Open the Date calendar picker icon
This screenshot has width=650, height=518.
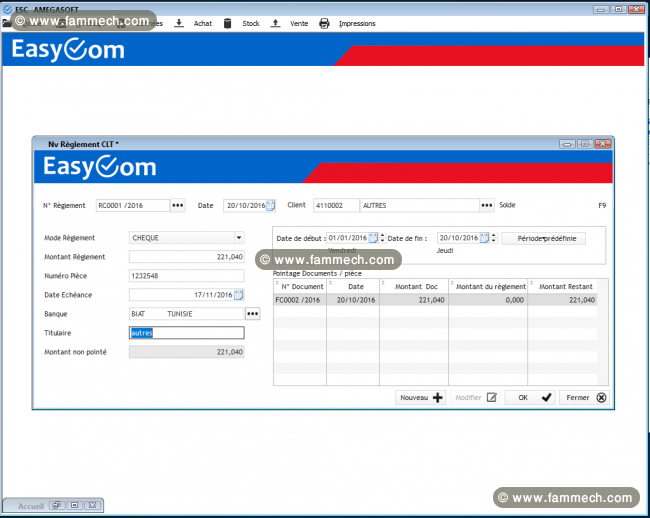point(270,205)
